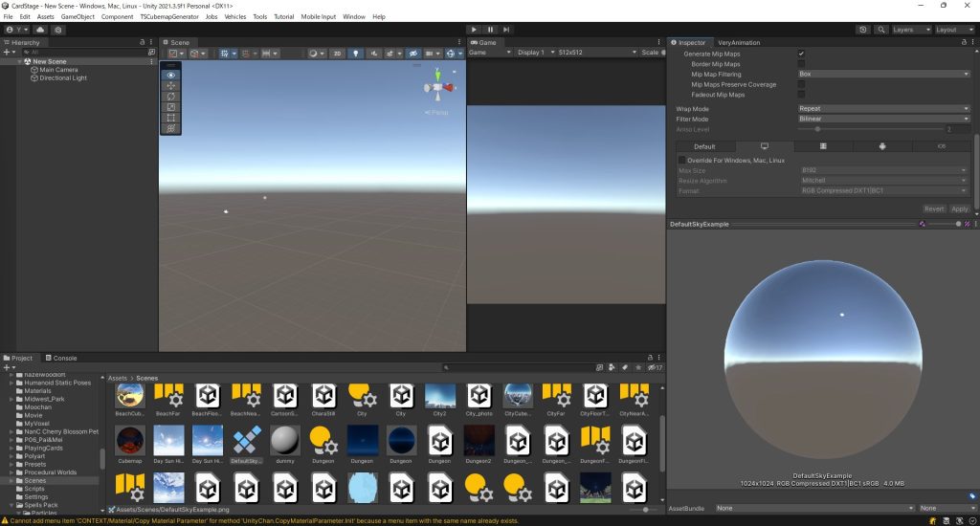Select DefaultSky asset in Project grid

click(x=246, y=444)
